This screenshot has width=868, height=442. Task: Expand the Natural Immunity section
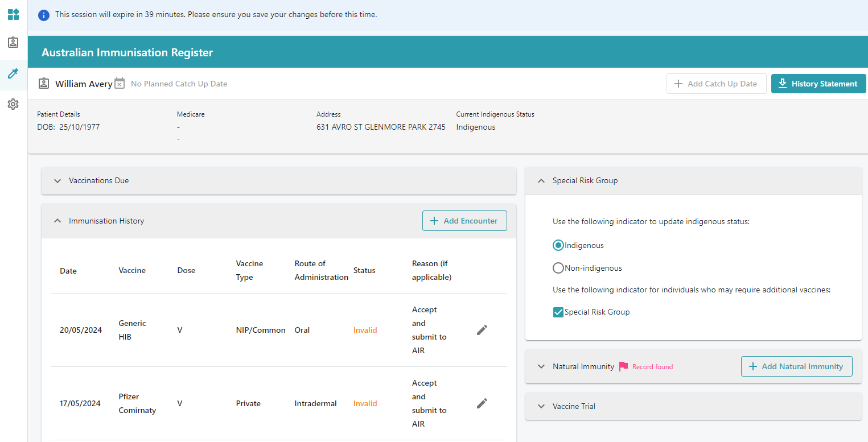(541, 366)
